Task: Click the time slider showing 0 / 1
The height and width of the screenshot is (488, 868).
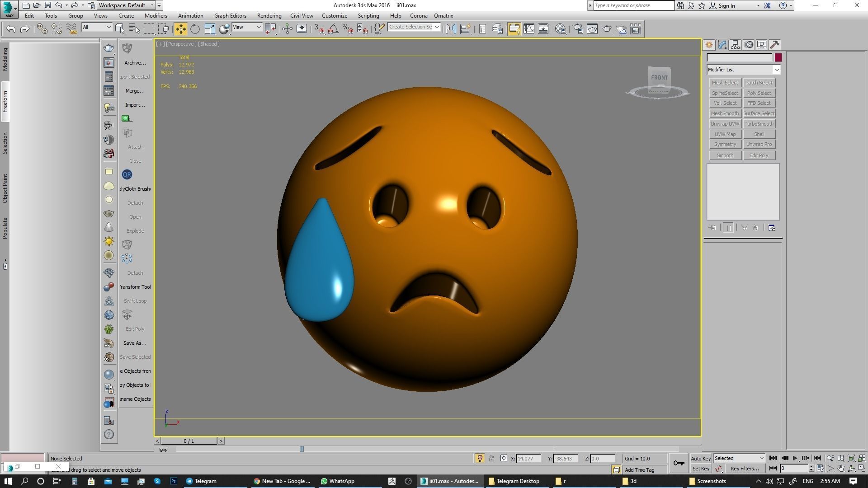Action: (189, 441)
